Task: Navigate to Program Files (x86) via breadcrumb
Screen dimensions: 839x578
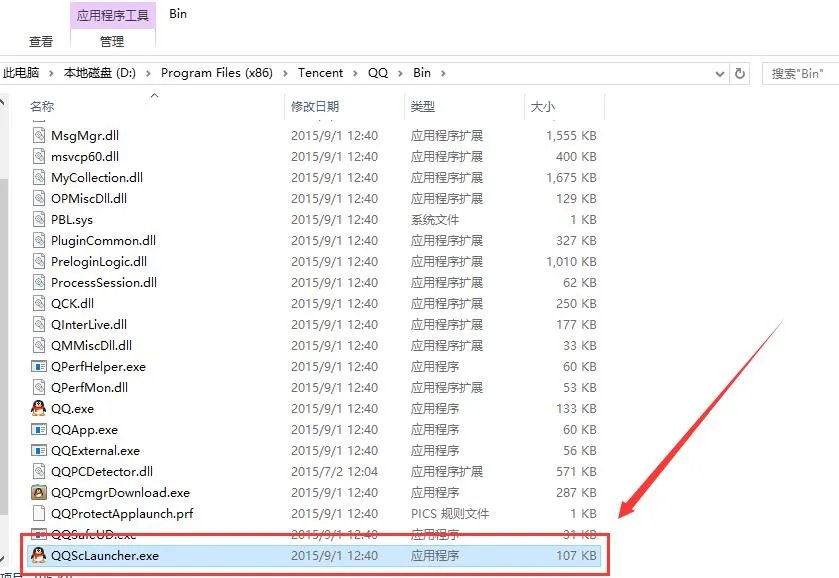Action: click(219, 72)
